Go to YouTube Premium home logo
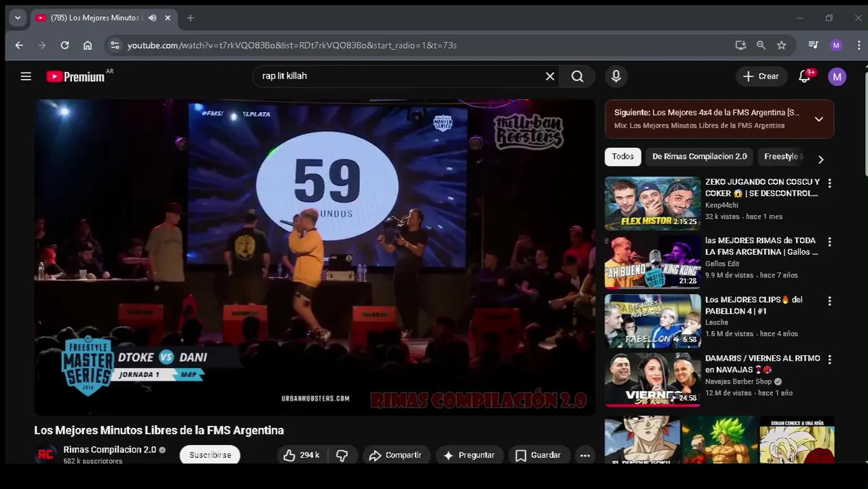The width and height of the screenshot is (868, 489). coord(75,76)
